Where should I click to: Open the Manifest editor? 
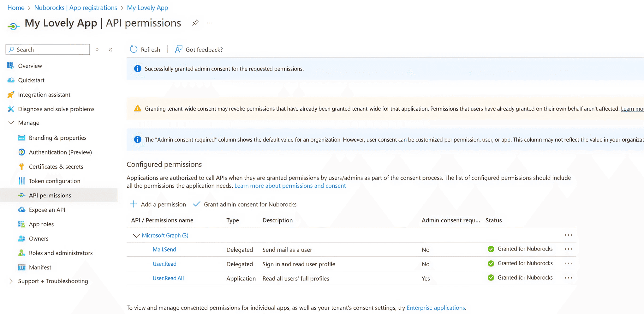point(40,267)
